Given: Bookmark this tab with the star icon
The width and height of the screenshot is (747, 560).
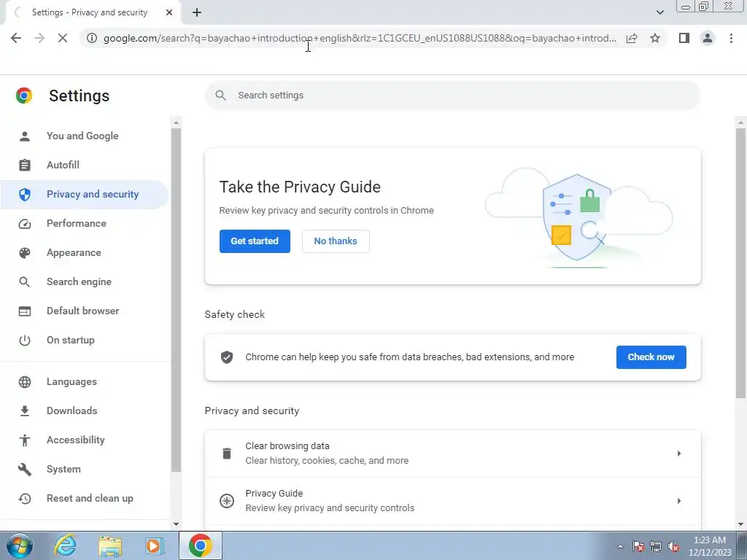Looking at the screenshot, I should pyautogui.click(x=655, y=38).
